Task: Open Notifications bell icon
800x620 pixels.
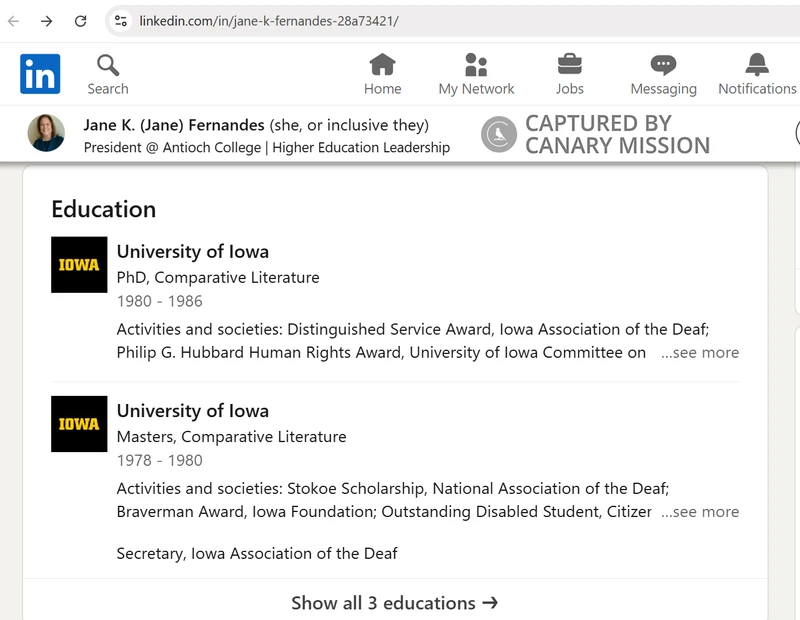Action: click(x=757, y=64)
